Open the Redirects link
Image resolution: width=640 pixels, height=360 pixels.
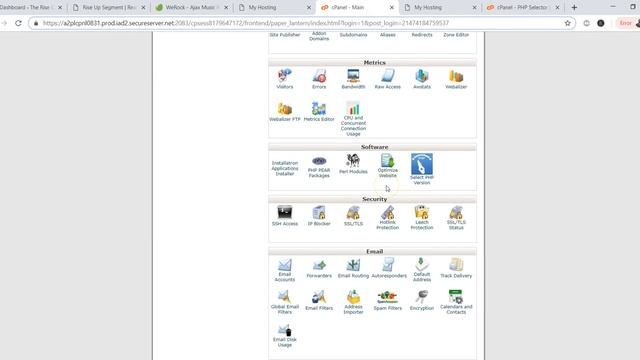[422, 35]
